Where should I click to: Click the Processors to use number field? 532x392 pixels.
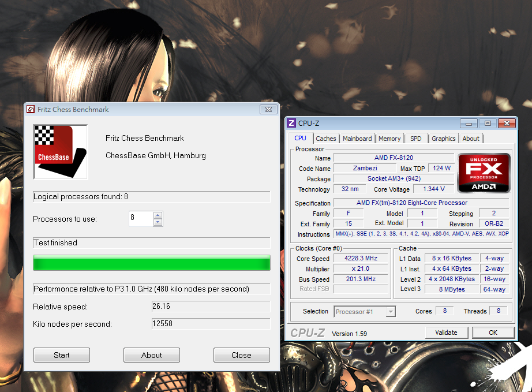[x=141, y=219]
